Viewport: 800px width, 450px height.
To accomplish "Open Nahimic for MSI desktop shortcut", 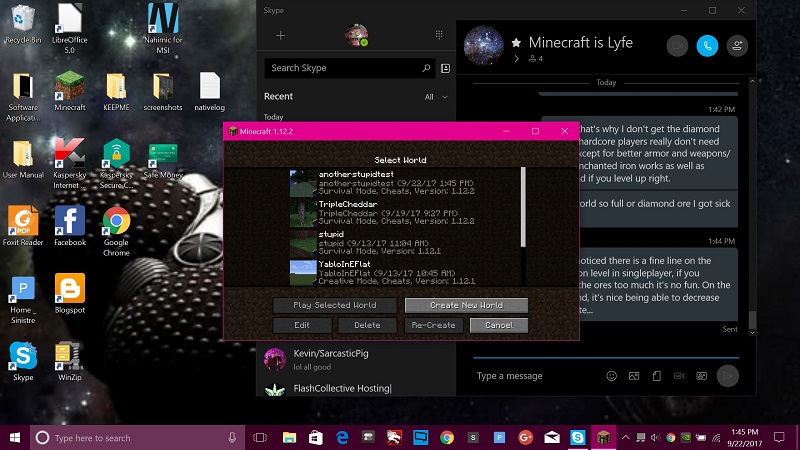I will click(x=163, y=29).
